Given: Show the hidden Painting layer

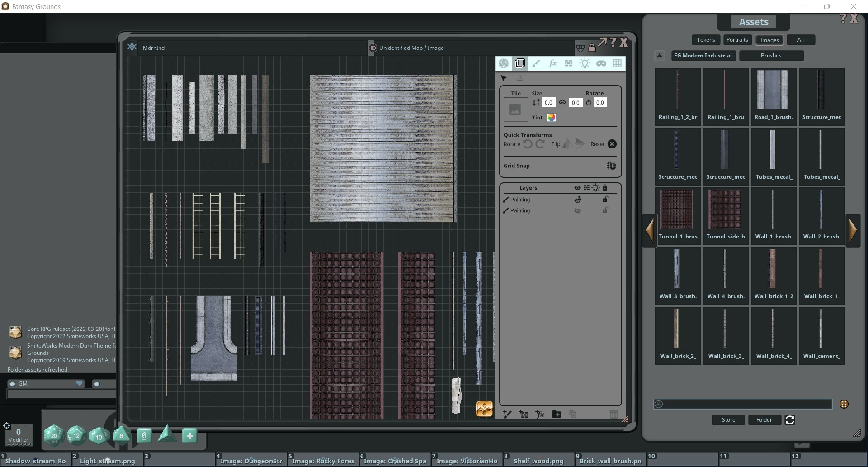Looking at the screenshot, I should tap(577, 210).
